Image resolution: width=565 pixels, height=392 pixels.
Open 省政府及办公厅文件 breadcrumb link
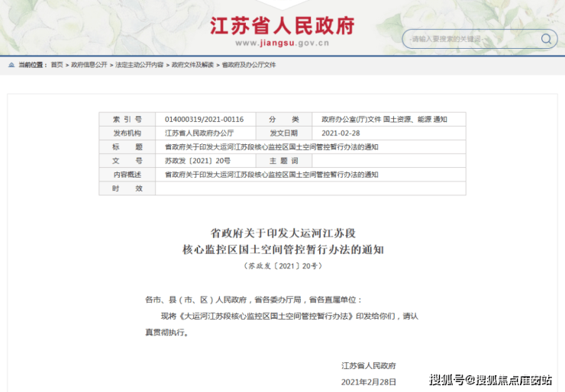click(x=249, y=65)
